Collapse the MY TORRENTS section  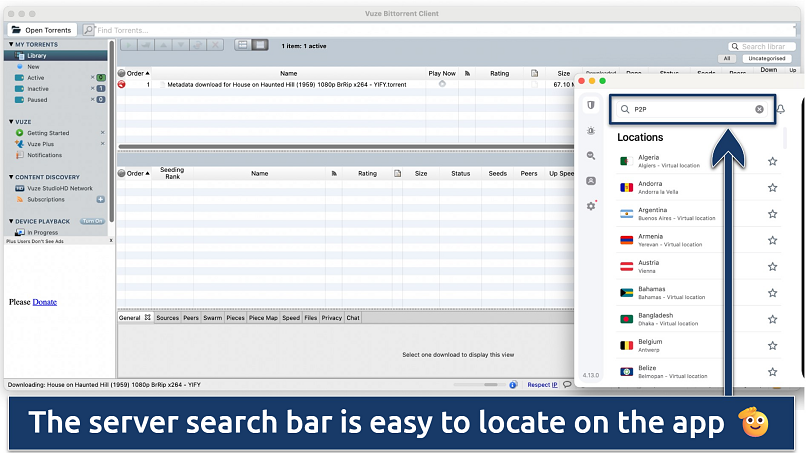coord(10,45)
